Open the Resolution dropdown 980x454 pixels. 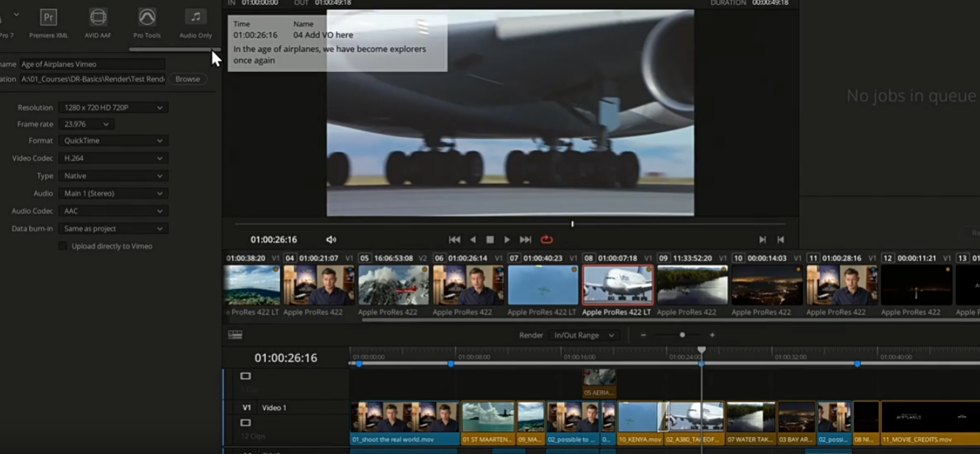click(113, 107)
